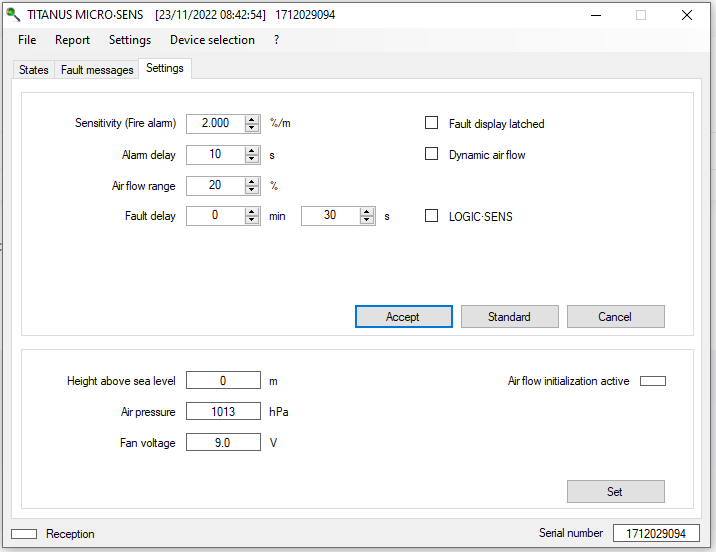
Task: Enable Fault display latched checkbox
Action: [x=432, y=123]
